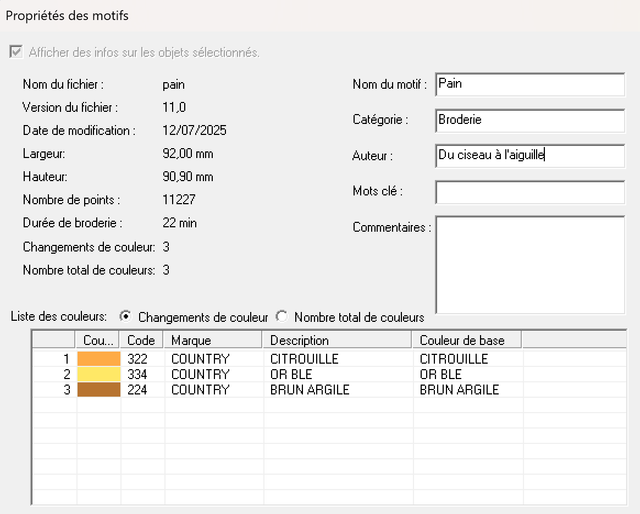Click the empty 'Mots clé' field
Image resolution: width=640 pixels, height=514 pixels.
pos(529,191)
